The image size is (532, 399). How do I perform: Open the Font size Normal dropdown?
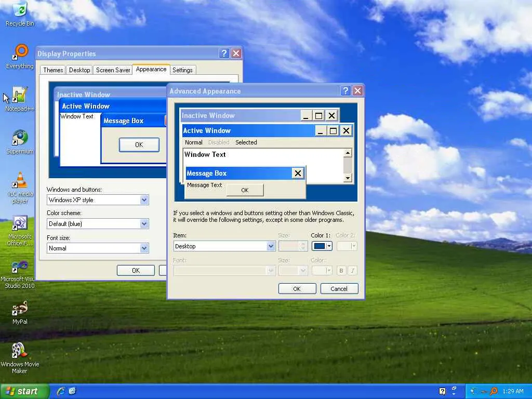pos(98,248)
